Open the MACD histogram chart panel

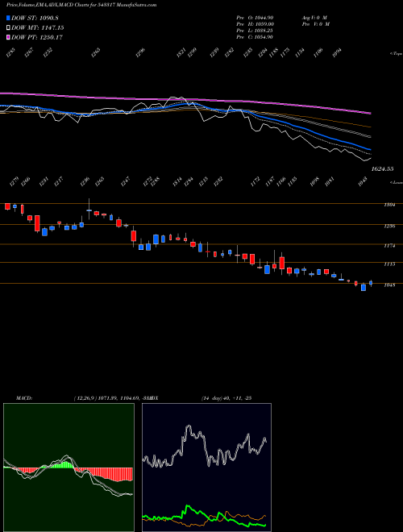(x=69, y=468)
